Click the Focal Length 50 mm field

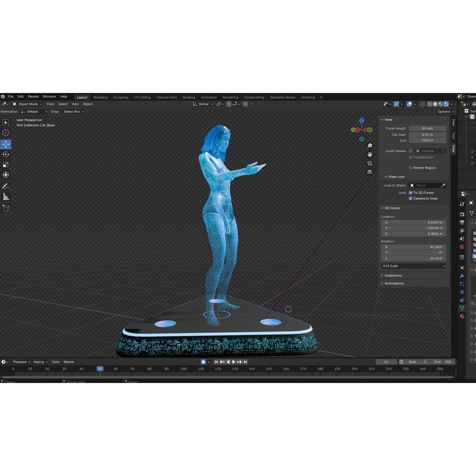[x=428, y=128]
